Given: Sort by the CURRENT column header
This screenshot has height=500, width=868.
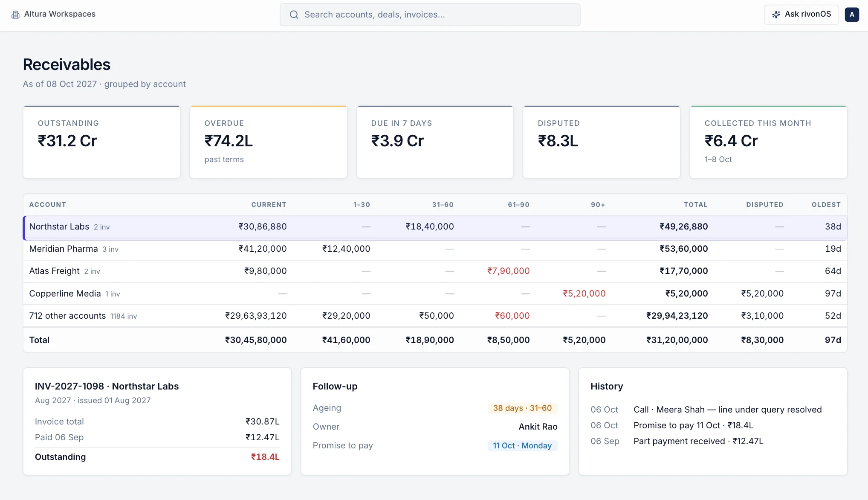Looking at the screenshot, I should 269,205.
